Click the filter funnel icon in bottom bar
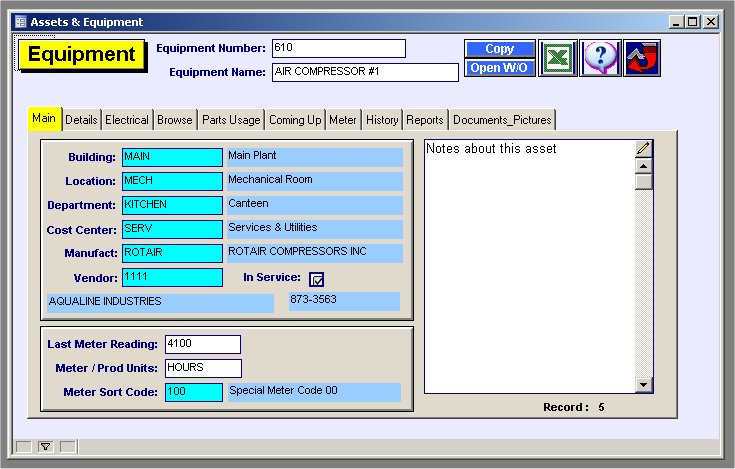The width and height of the screenshot is (735, 469). tap(45, 447)
